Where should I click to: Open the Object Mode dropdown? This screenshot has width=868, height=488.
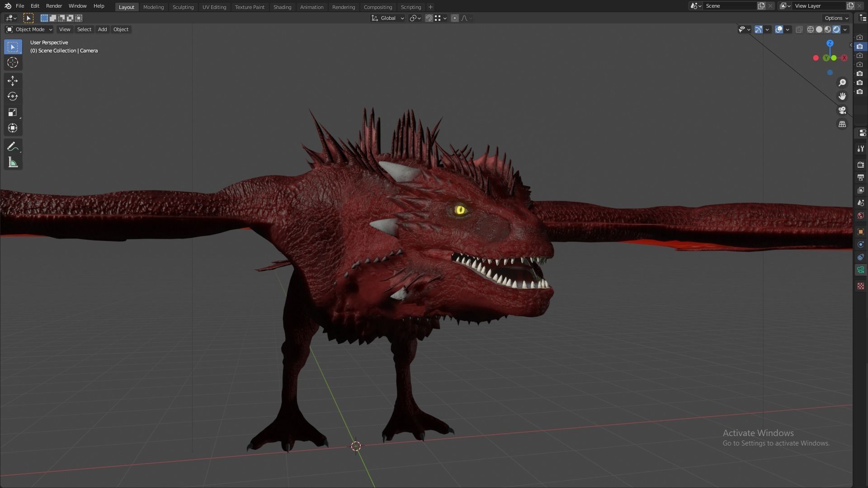click(x=29, y=29)
